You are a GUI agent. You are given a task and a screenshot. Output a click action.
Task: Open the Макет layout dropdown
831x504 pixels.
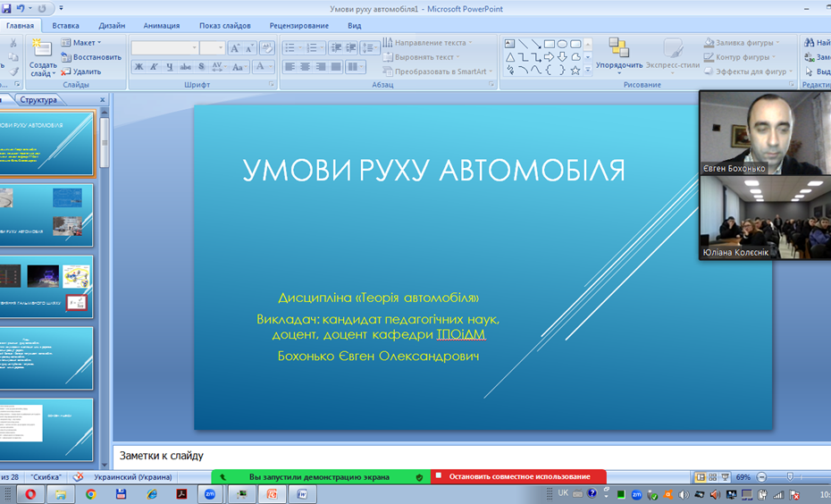pyautogui.click(x=85, y=42)
